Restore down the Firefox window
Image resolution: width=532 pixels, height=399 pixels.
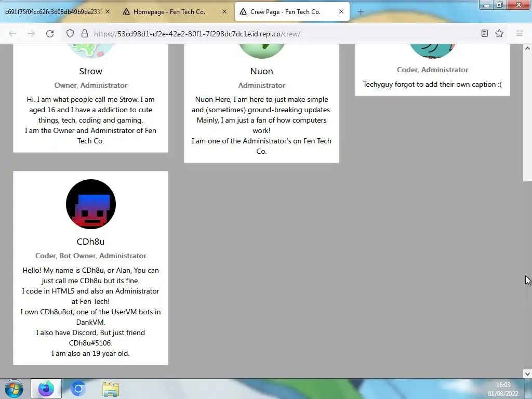point(499,5)
